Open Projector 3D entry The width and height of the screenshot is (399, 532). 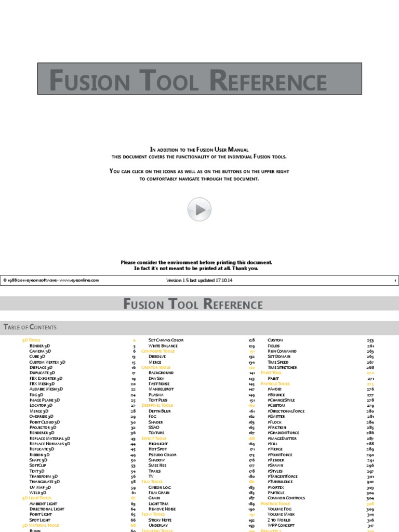43,428
